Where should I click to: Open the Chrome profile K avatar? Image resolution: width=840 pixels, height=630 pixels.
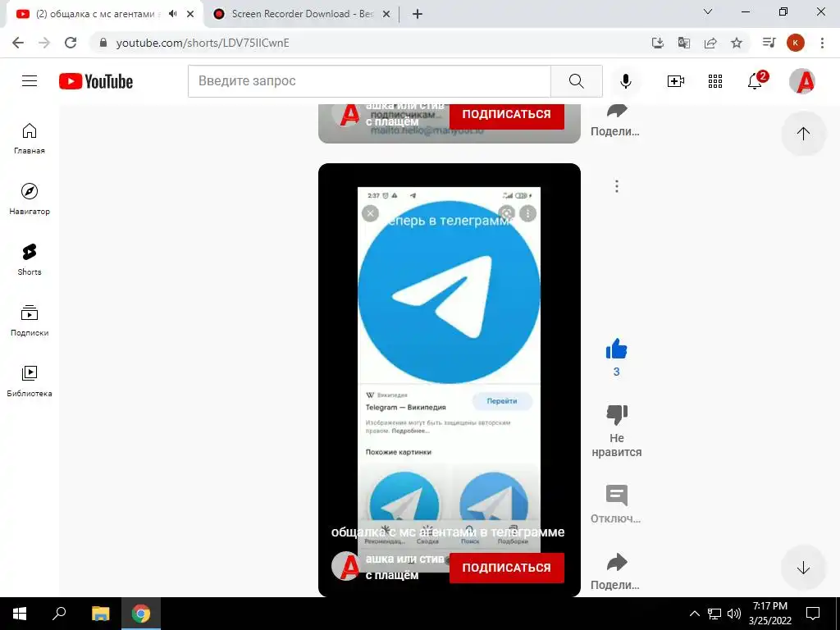coord(796,43)
